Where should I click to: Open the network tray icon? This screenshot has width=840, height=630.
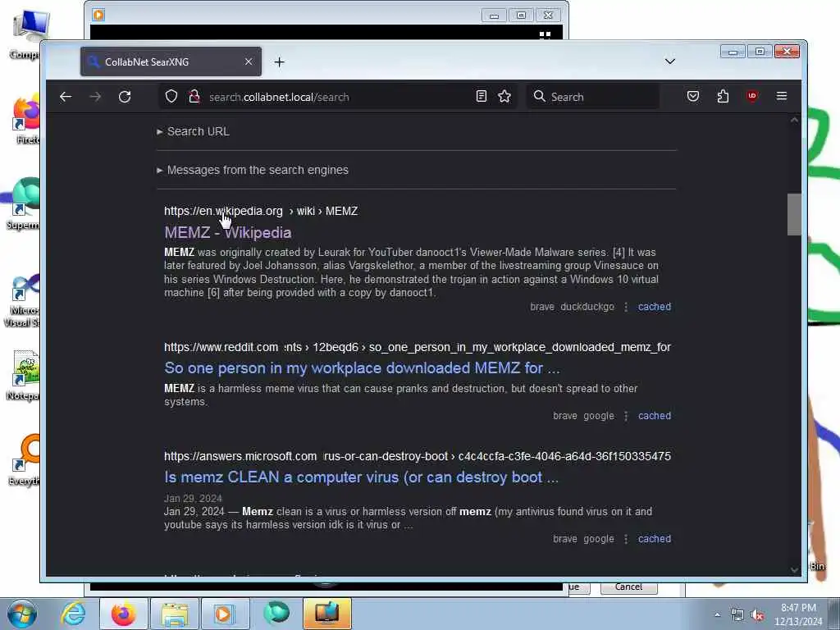coord(737,615)
